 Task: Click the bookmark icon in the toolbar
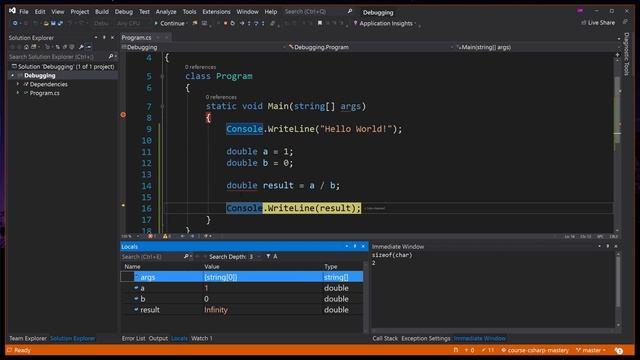pyautogui.click(x=320, y=23)
